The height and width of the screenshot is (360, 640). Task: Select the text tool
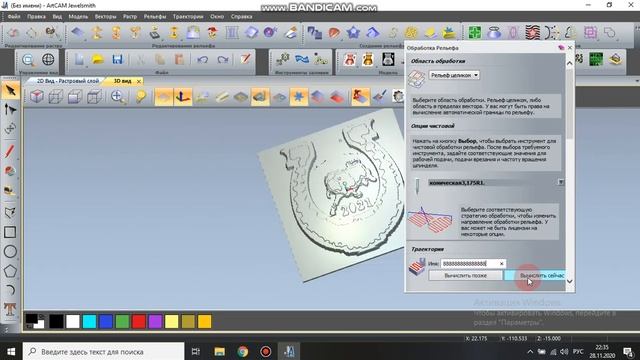10,309
